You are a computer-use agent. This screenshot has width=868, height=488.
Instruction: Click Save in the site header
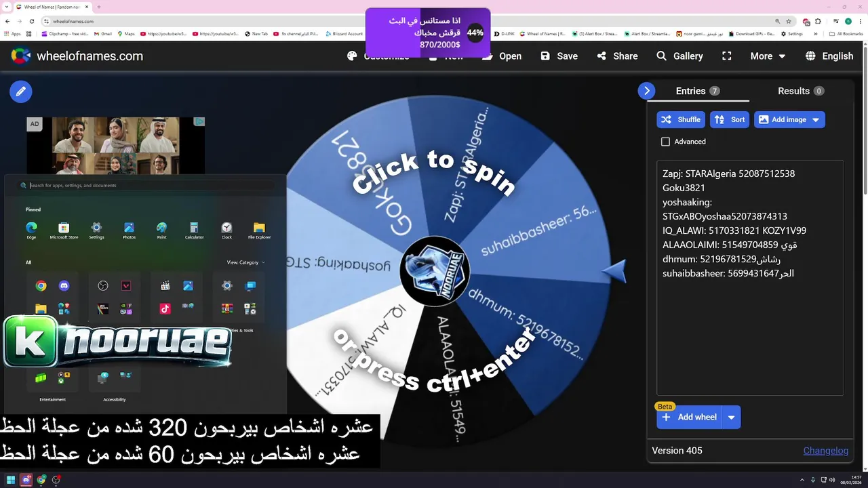(x=559, y=56)
